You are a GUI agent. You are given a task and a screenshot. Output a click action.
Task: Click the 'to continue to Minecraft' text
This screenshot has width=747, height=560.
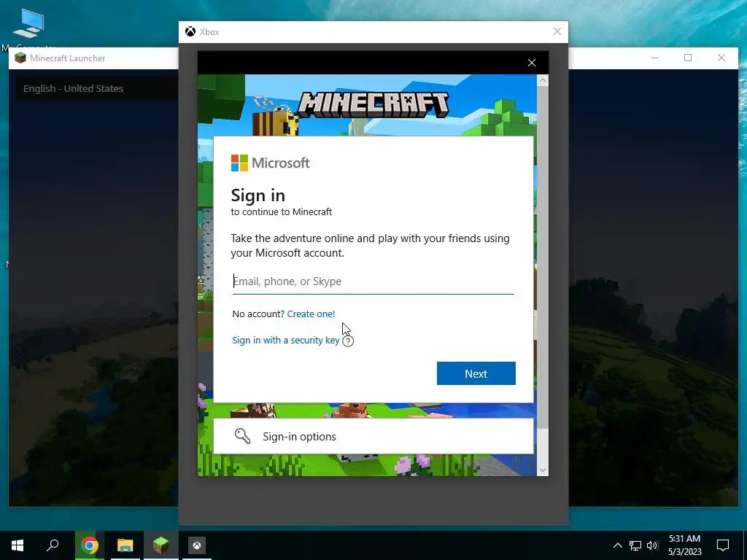(282, 212)
